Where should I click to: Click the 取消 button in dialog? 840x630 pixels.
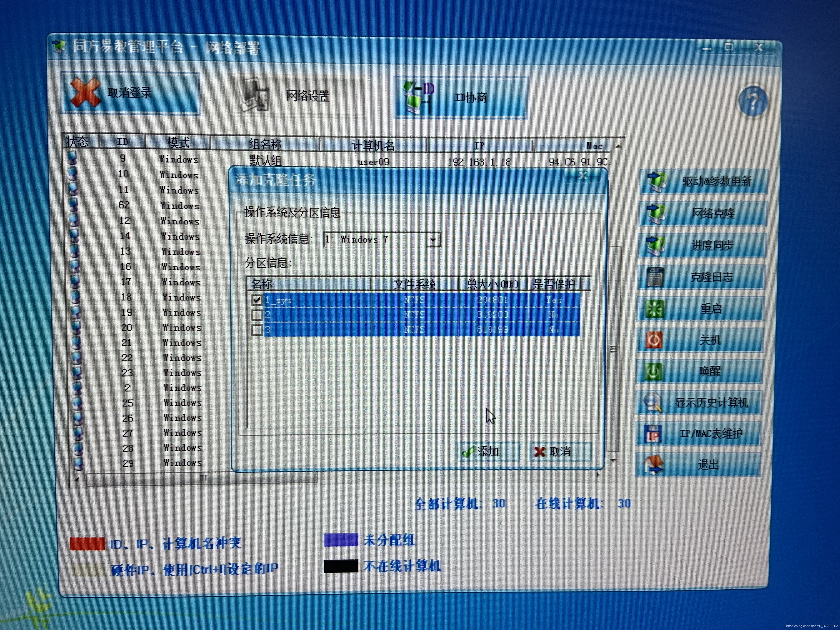(560, 451)
